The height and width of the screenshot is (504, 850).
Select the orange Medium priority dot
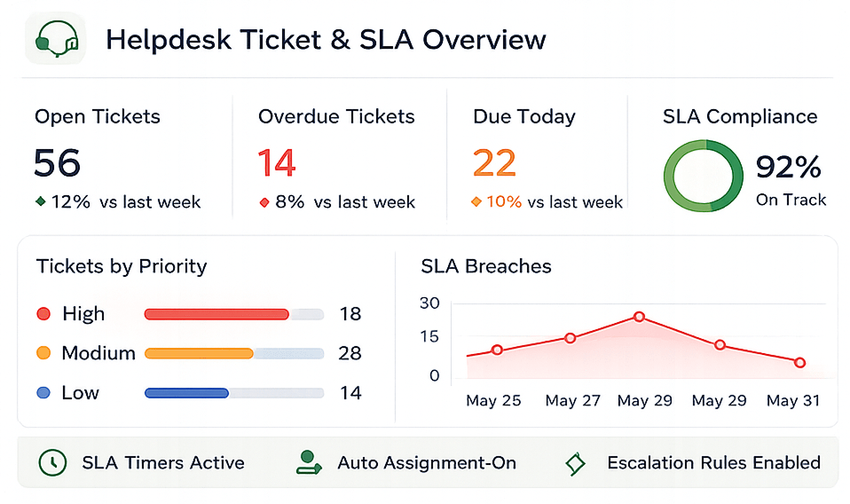pyautogui.click(x=43, y=353)
